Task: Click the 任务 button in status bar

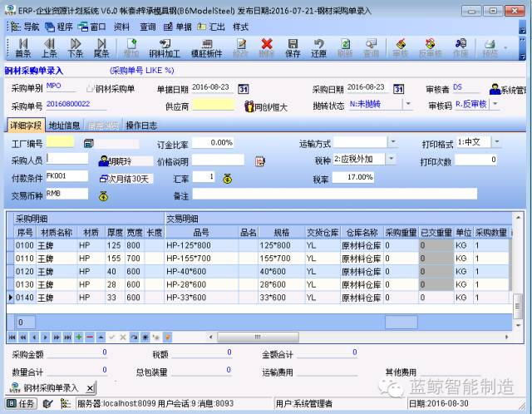Action: 21,403
